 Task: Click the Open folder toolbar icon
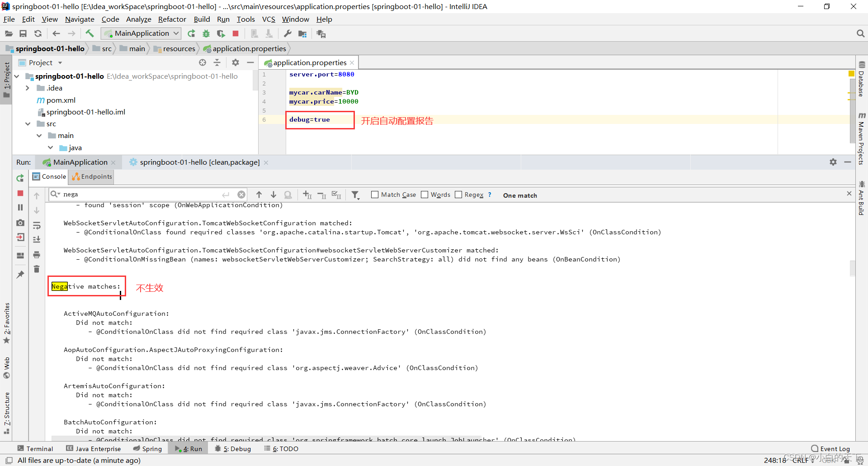click(x=9, y=33)
